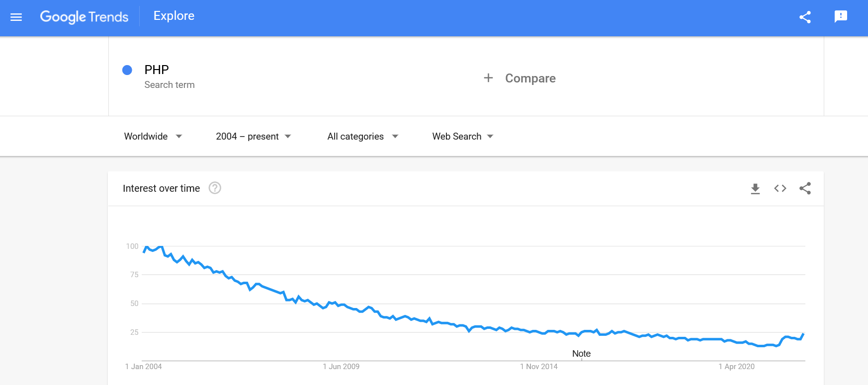Click the share icon in header
Viewport: 868px width, 385px height.
click(805, 17)
